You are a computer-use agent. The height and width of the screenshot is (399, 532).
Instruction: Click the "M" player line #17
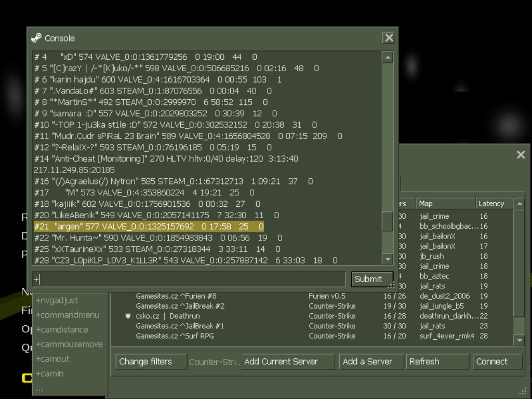[144, 192]
